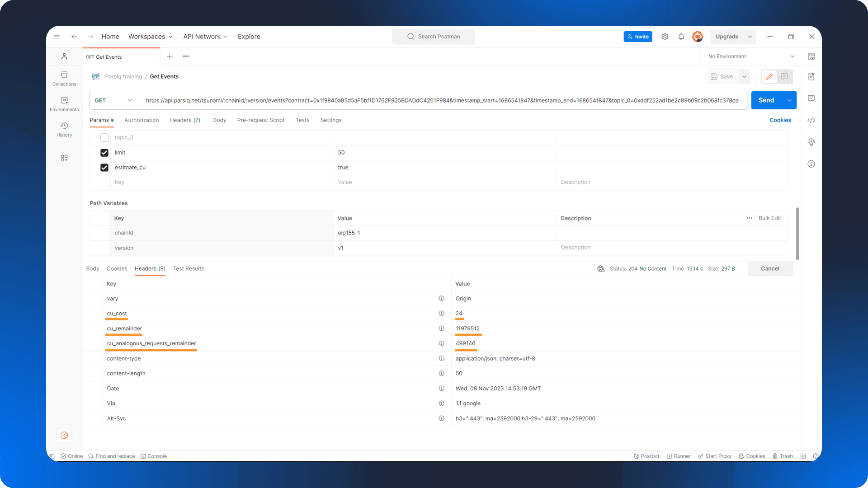Open tab options three-dot menu
This screenshot has width=868, height=488.
(x=186, y=56)
